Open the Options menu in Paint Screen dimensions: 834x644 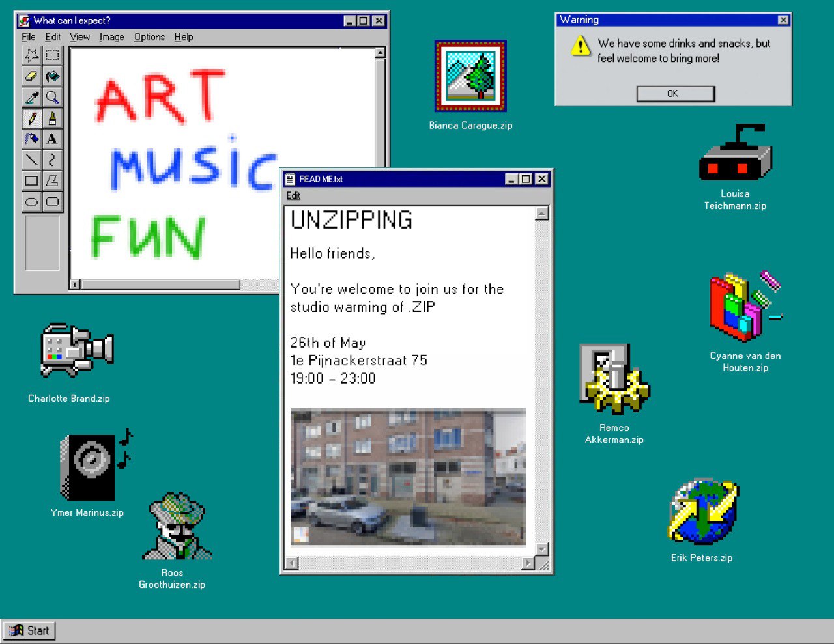[x=149, y=37]
